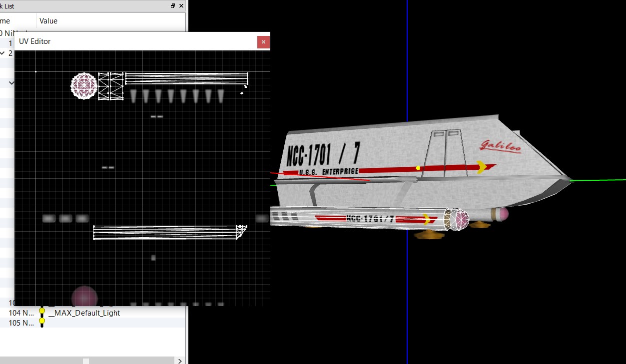This screenshot has height=364, width=626.
Task: Click the yellow dot on the shuttle stripe
Action: [418, 168]
